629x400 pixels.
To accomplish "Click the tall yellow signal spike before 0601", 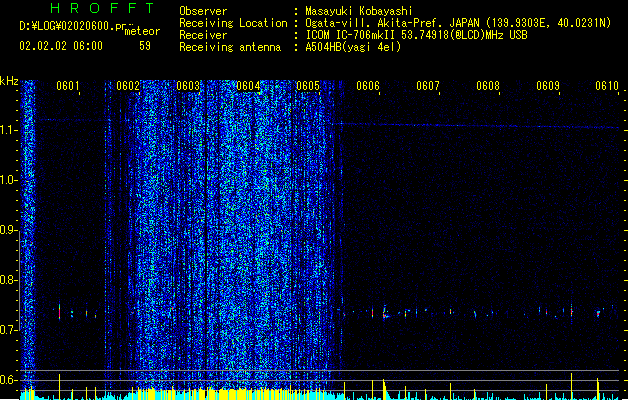I will pos(59,386).
